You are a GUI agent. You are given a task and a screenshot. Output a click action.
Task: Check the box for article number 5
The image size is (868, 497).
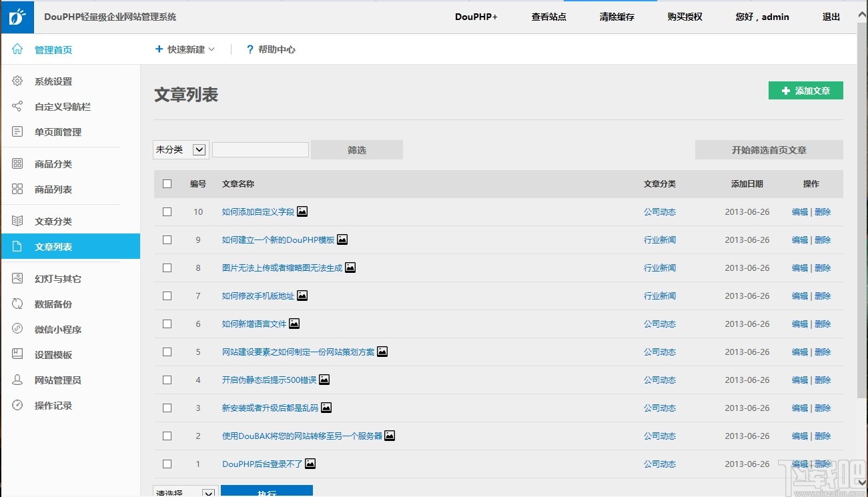pyautogui.click(x=167, y=352)
